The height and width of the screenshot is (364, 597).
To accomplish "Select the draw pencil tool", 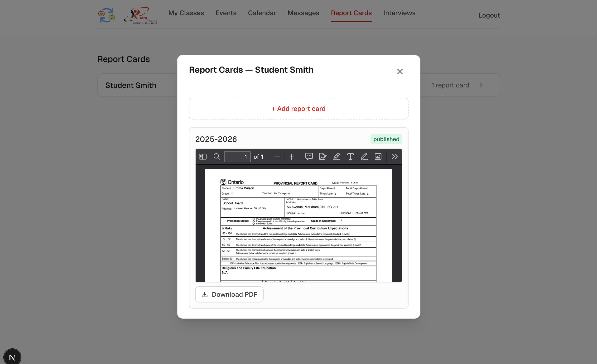I will tap(364, 157).
